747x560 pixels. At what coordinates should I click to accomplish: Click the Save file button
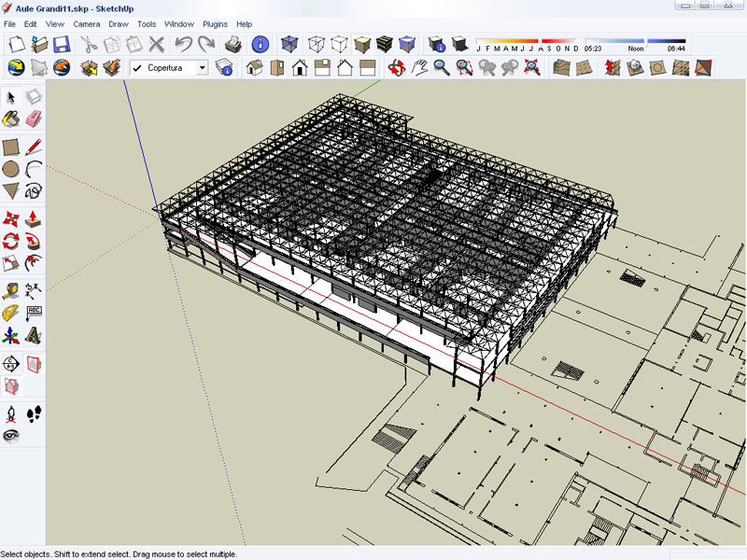pos(62,44)
